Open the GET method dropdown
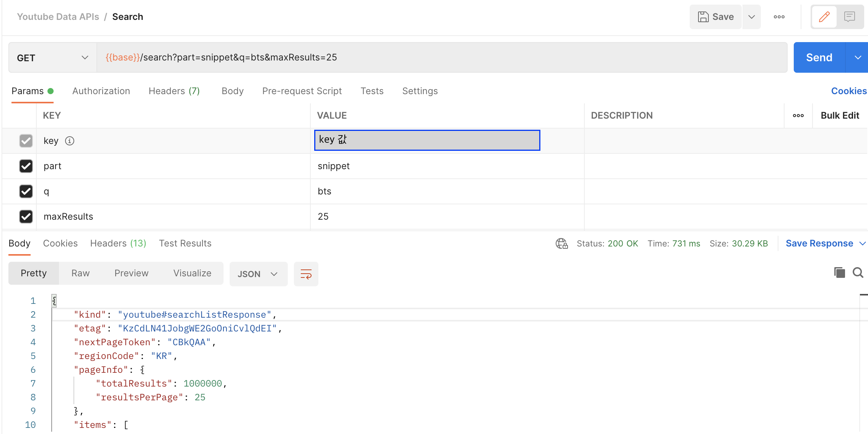868x434 pixels. (x=52, y=58)
